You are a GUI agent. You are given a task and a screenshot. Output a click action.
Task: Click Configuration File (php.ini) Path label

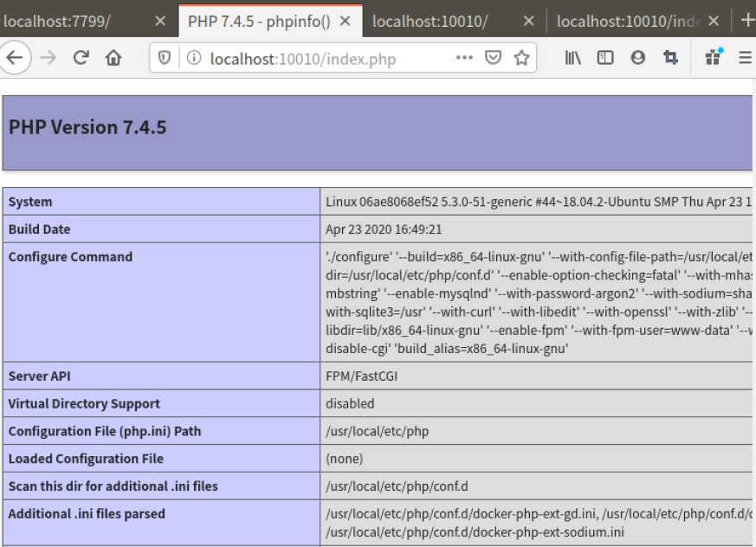point(104,431)
